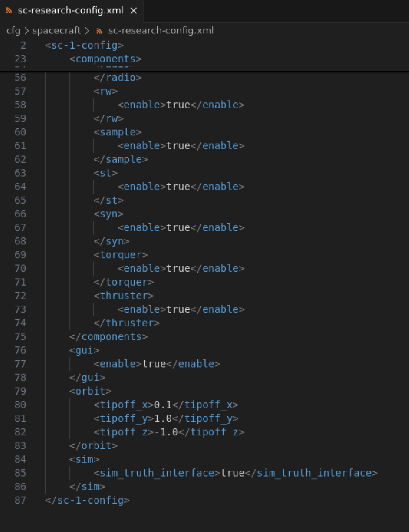Click line number 87
409x532 pixels.
[20, 500]
